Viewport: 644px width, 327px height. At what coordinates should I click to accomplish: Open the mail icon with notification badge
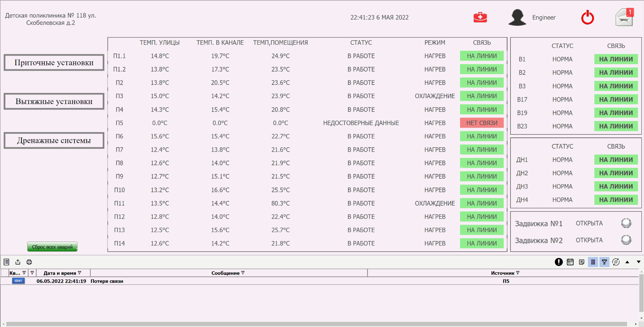[x=624, y=17]
